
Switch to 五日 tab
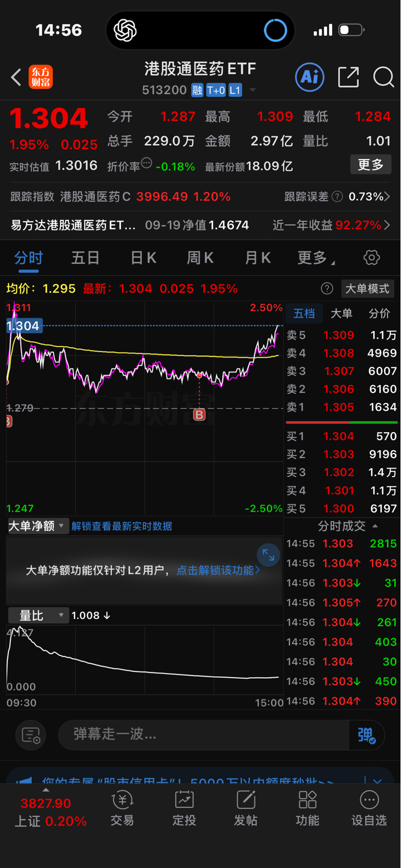point(86,258)
